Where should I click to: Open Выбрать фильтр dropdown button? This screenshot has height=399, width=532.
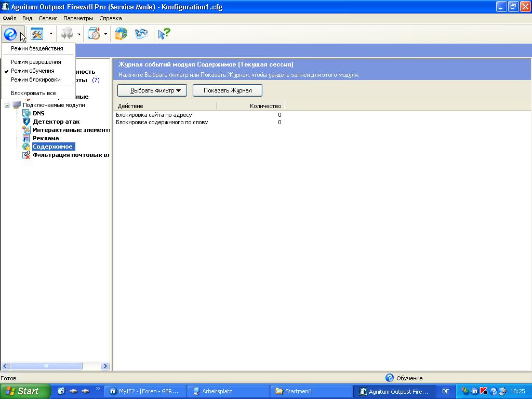pos(152,90)
